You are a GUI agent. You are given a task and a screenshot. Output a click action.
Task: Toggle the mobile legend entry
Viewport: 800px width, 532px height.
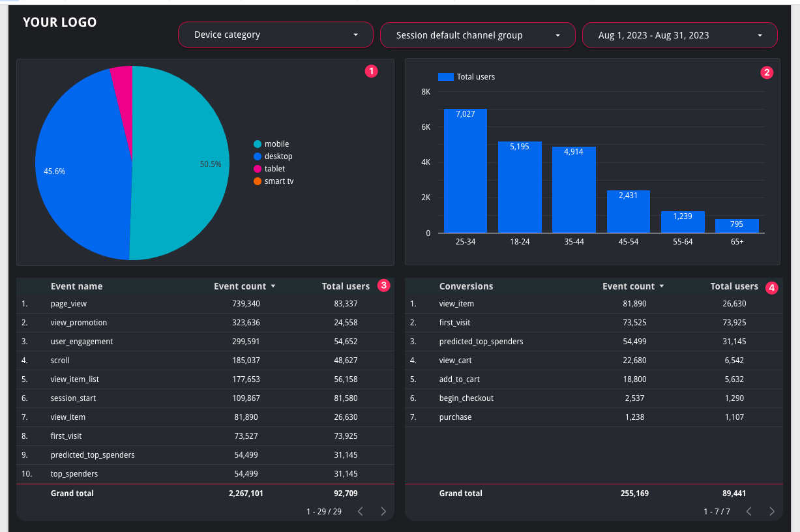(x=271, y=144)
